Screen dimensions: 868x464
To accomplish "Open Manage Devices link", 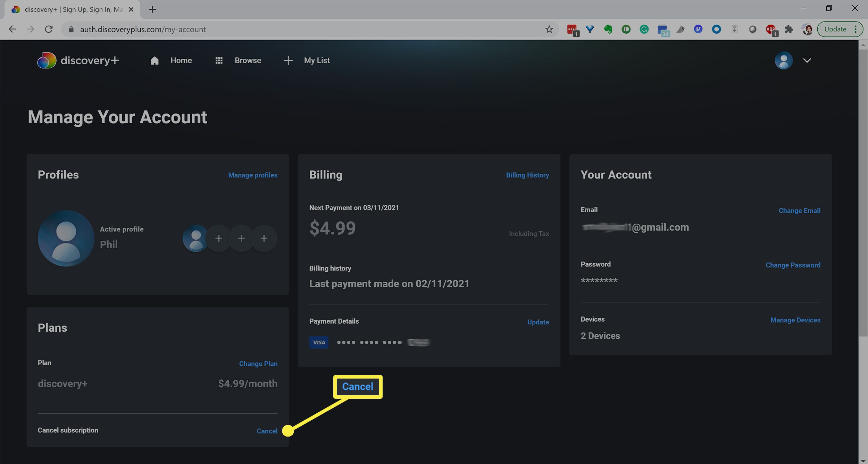I will coord(795,320).
